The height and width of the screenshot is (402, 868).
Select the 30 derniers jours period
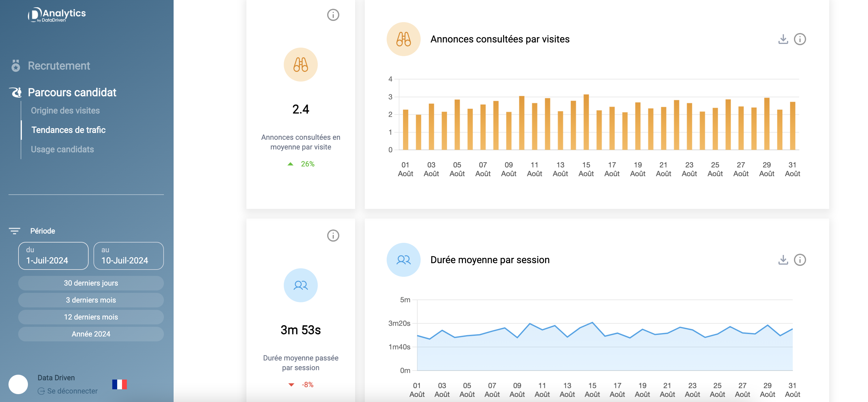[x=91, y=283]
